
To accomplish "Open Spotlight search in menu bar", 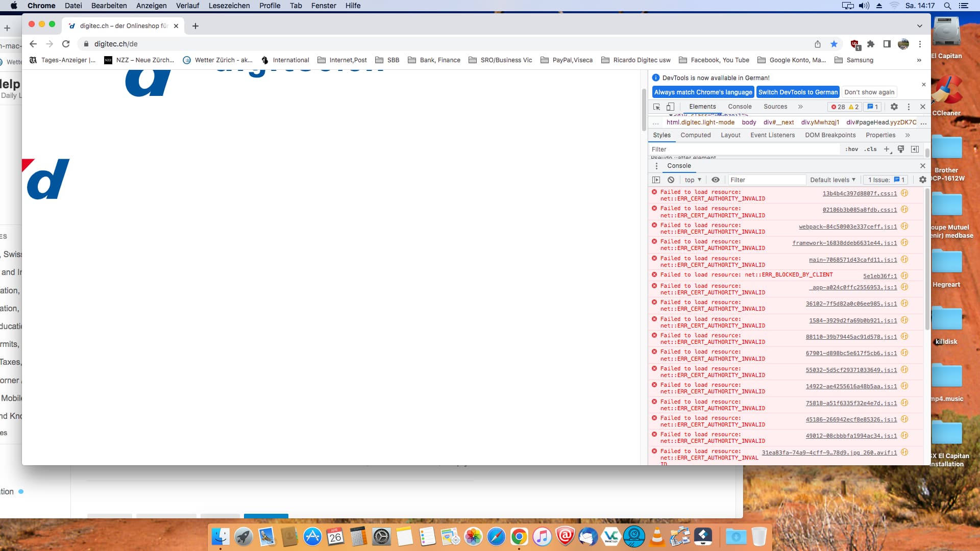I will point(947,6).
